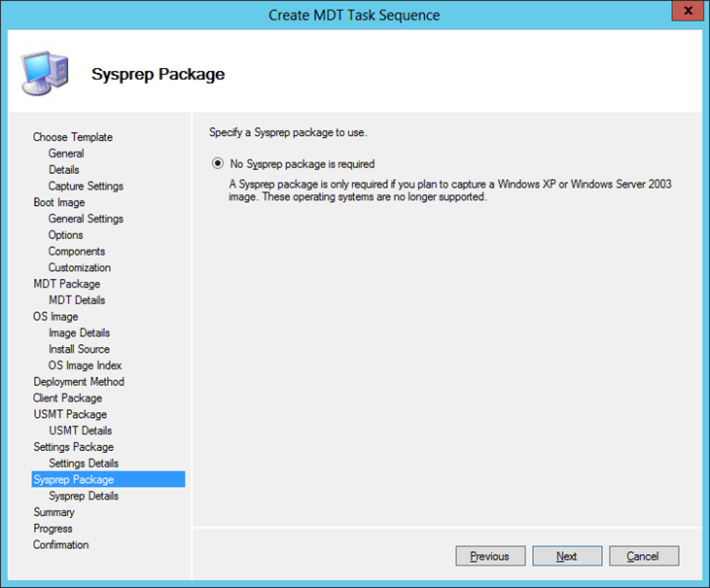Image resolution: width=710 pixels, height=588 pixels.
Task: Open OS Image Index step
Action: coord(86,365)
